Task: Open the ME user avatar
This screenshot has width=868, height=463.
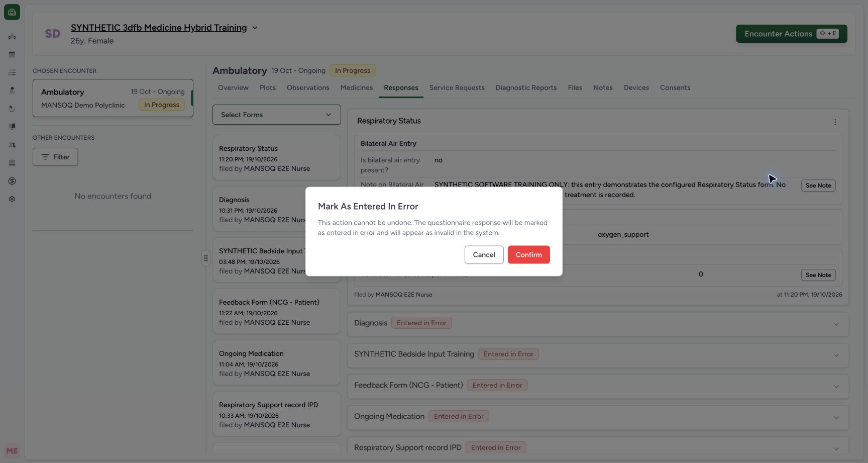Action: pyautogui.click(x=12, y=451)
